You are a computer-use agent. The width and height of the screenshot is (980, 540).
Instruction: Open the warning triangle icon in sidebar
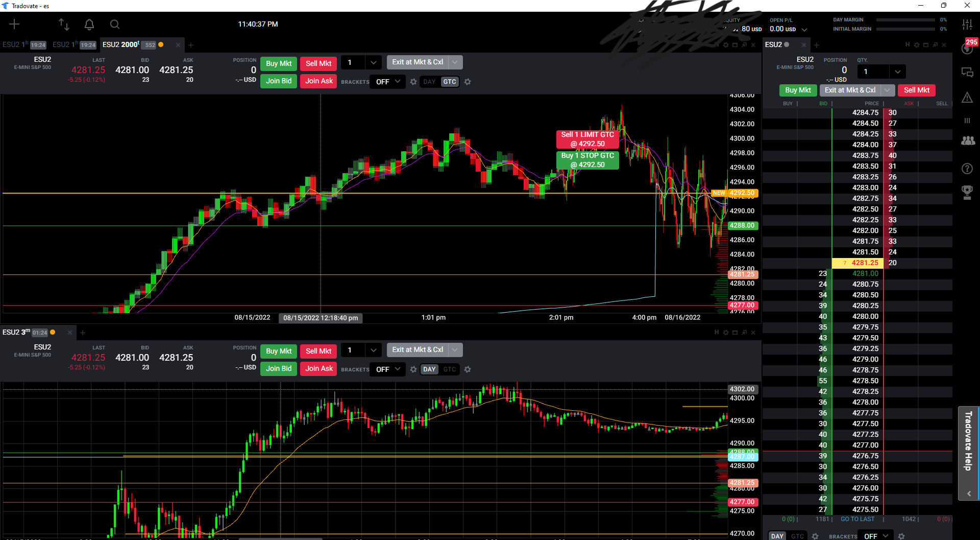pos(967,97)
